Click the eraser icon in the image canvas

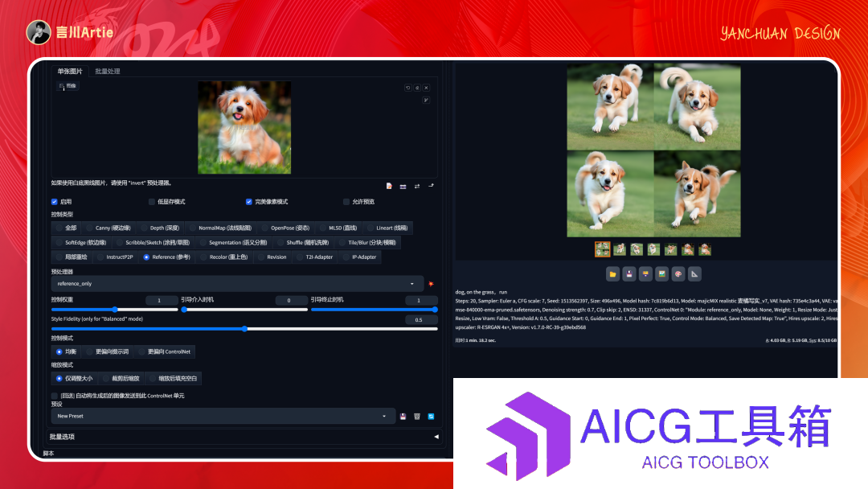417,88
